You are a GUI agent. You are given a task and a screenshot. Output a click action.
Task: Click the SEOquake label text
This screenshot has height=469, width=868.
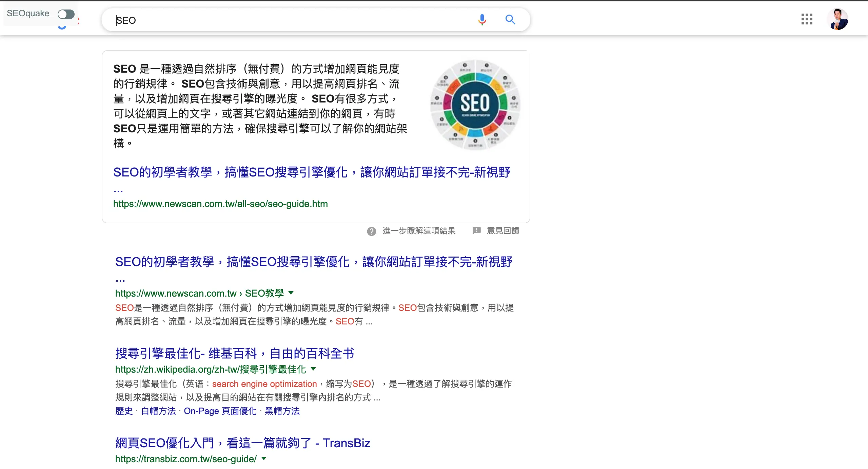pyautogui.click(x=28, y=14)
